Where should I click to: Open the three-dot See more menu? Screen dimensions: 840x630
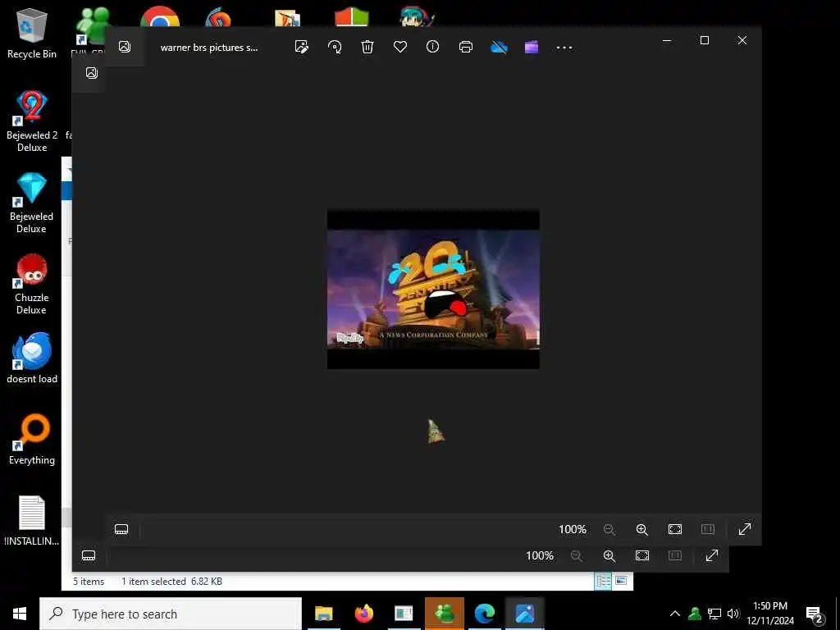click(x=564, y=48)
